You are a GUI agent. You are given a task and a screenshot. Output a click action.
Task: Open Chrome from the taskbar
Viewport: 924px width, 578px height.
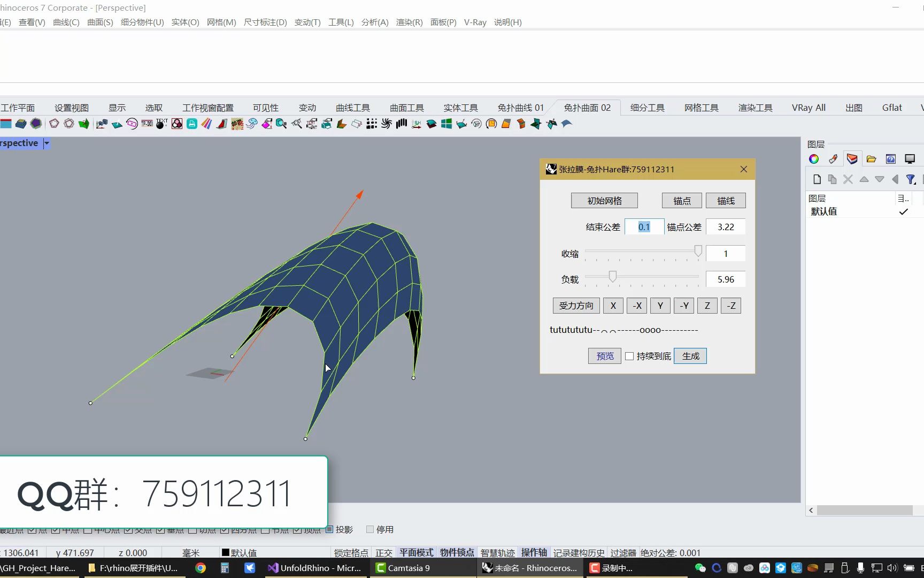pos(201,568)
